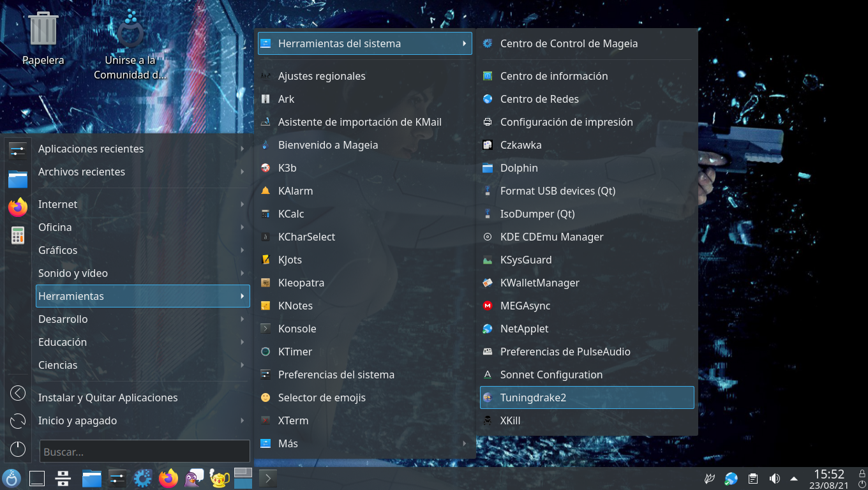Open Firefox from the favorites sidebar
The width and height of the screenshot is (868, 490).
tap(18, 207)
